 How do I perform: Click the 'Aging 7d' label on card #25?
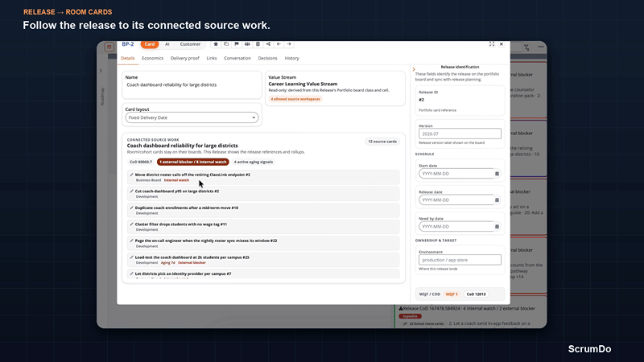[x=168, y=263]
